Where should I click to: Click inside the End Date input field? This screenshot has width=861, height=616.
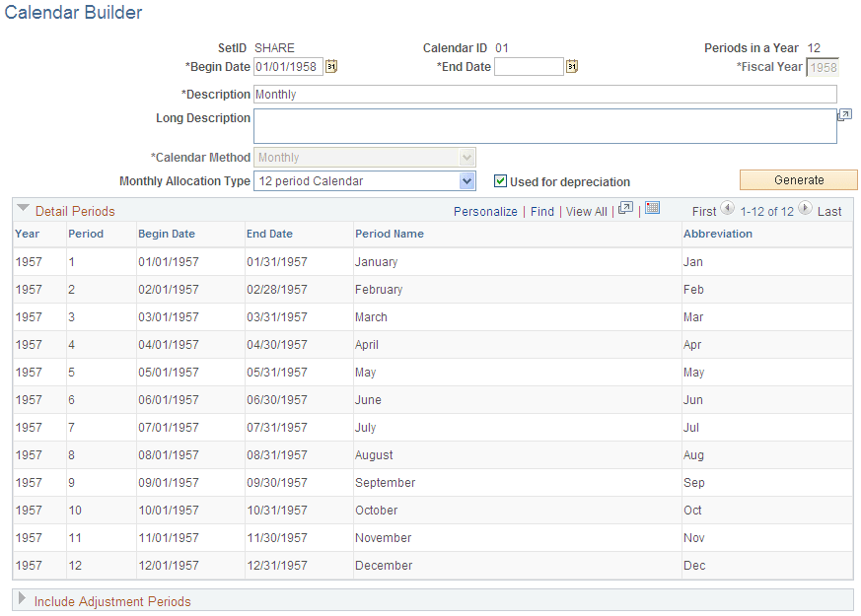point(530,67)
